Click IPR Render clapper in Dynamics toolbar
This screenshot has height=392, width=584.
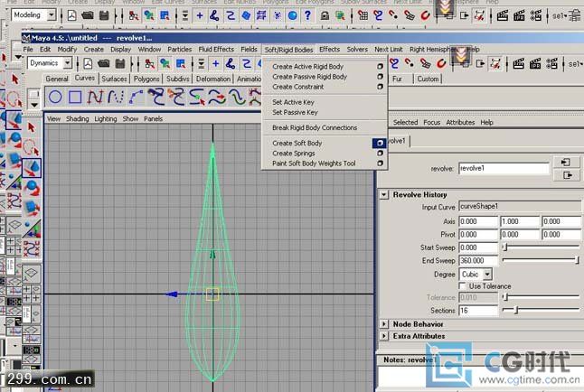coord(535,63)
